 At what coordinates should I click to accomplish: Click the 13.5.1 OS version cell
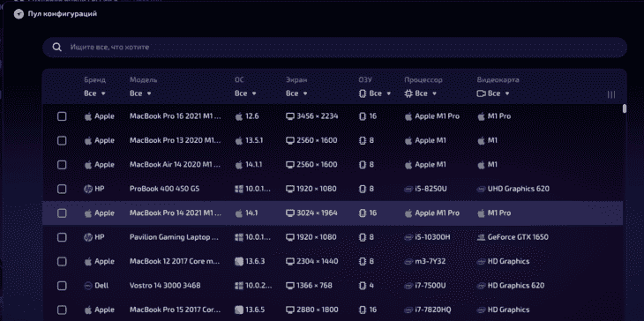[250, 141]
